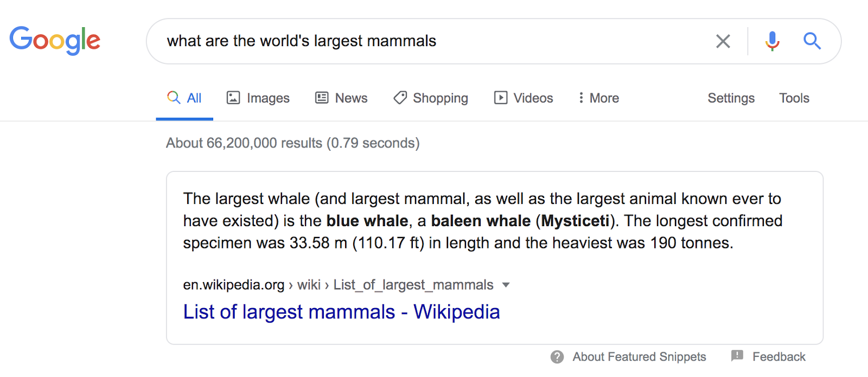
Task: Expand the More search options menu
Action: 599,98
